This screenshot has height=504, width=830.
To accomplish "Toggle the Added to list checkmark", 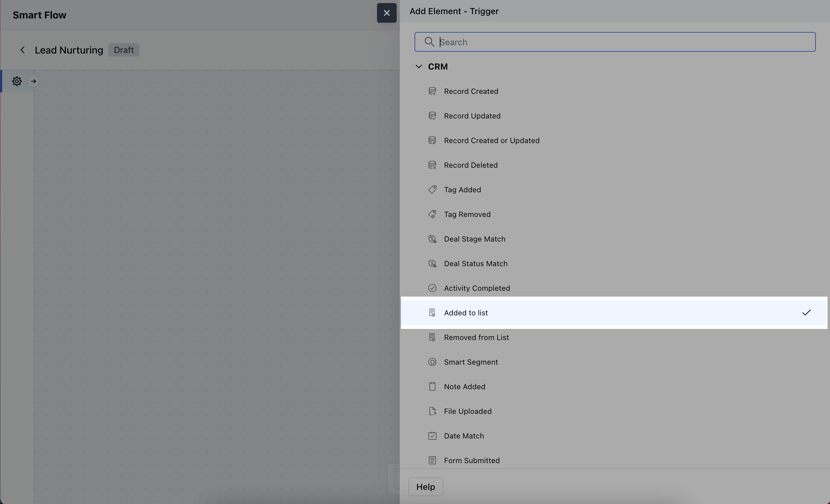I will click(806, 313).
